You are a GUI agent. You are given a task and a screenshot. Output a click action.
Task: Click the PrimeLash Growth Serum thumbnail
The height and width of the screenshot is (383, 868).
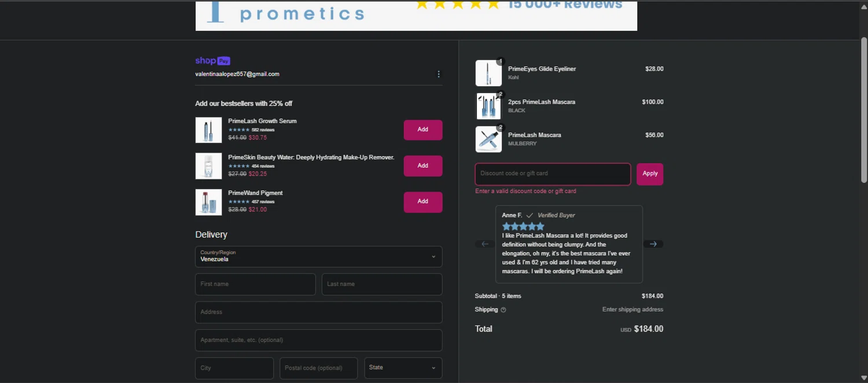coord(208,130)
